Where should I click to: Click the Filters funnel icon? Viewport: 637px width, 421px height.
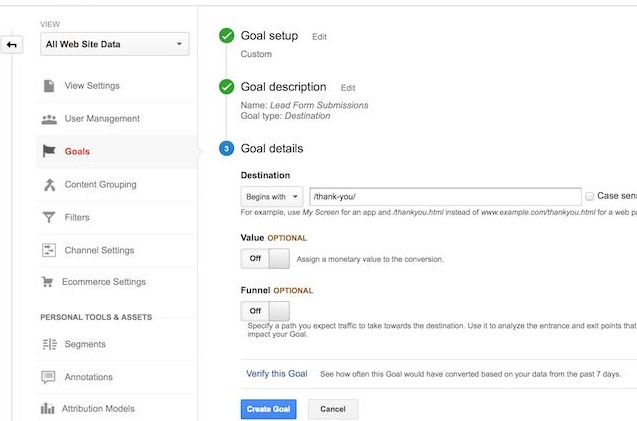pyautogui.click(x=48, y=217)
